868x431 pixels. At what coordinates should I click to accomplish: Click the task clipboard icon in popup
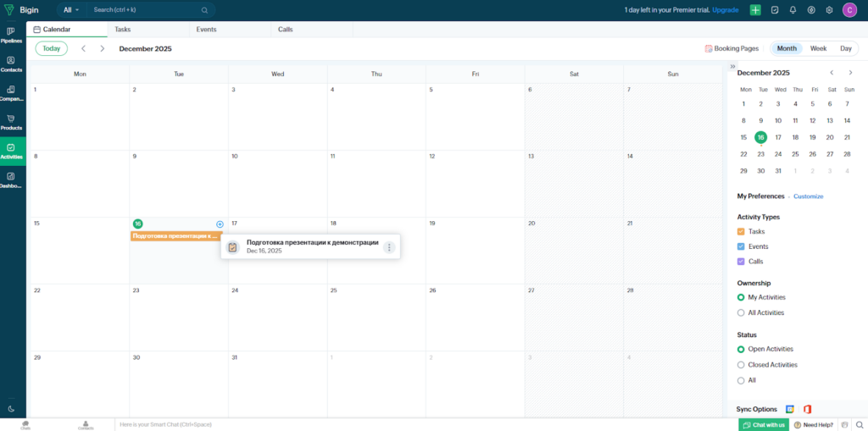coord(233,247)
